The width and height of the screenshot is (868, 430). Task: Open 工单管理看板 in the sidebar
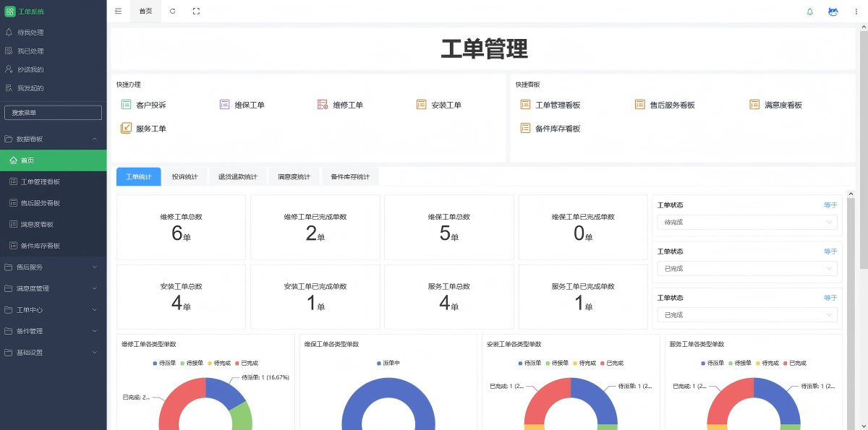tap(54, 181)
